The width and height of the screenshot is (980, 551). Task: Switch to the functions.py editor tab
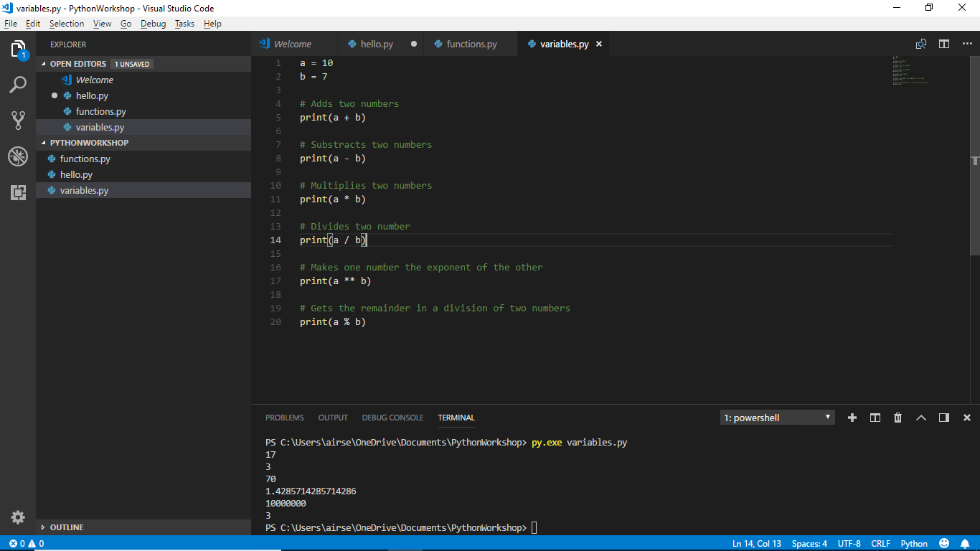click(x=471, y=44)
